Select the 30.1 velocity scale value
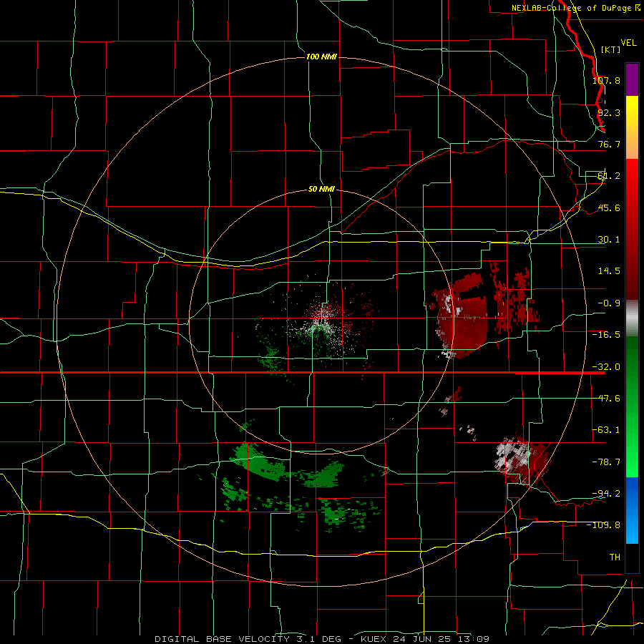 [x=609, y=240]
